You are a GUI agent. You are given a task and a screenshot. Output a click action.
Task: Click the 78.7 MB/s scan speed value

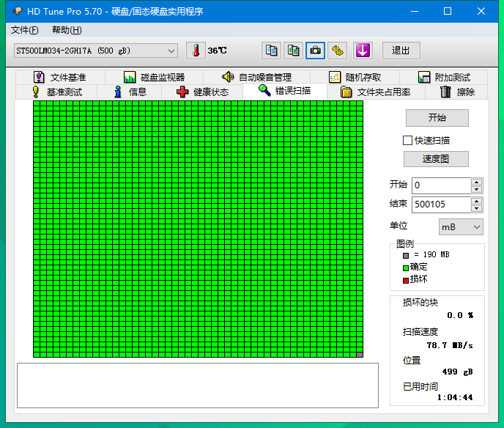(450, 345)
